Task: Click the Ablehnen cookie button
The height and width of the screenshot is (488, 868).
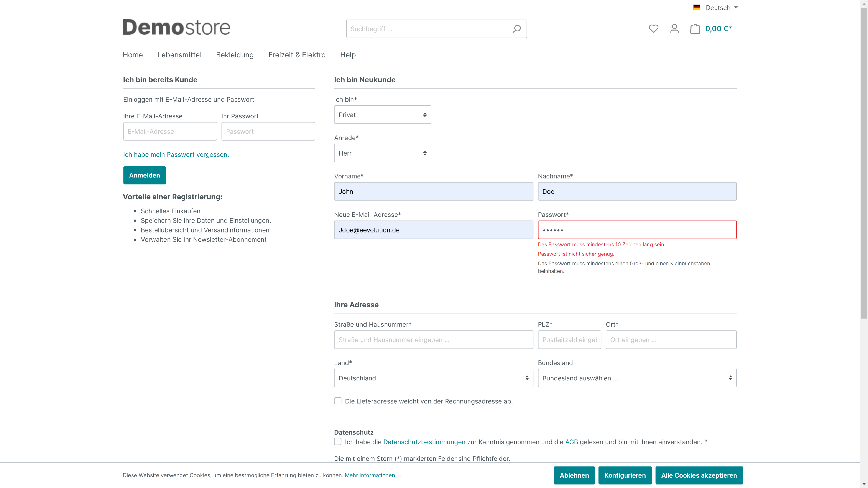Action: click(574, 475)
